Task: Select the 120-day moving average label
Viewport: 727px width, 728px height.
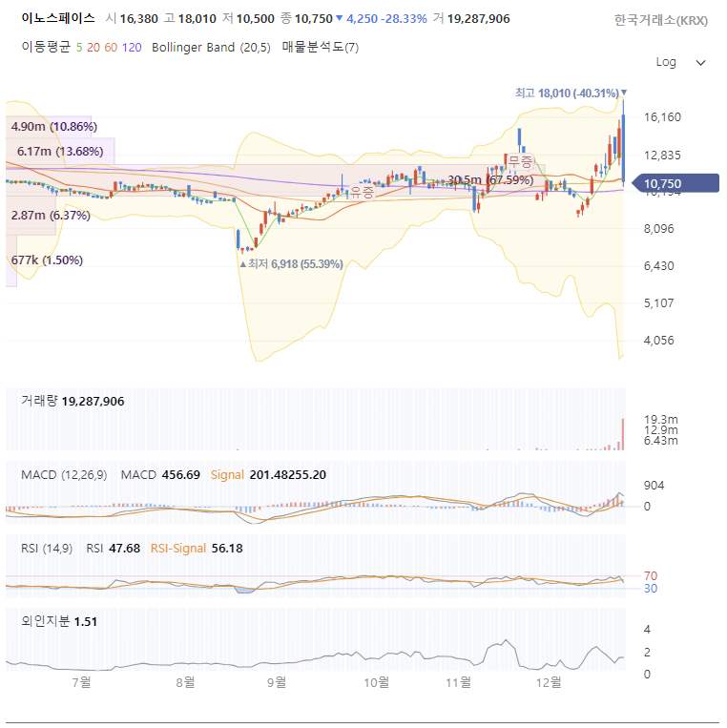Action: tap(132, 48)
